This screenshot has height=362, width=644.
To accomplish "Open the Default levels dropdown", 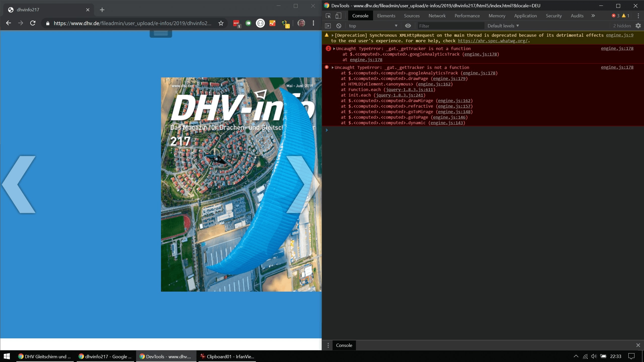I will click(x=503, y=26).
